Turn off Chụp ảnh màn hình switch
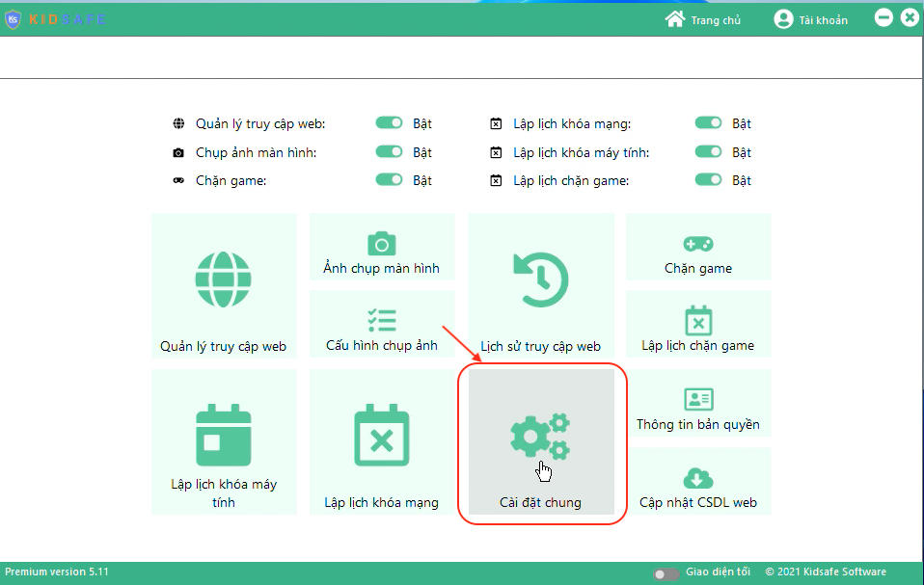924x585 pixels. point(390,151)
